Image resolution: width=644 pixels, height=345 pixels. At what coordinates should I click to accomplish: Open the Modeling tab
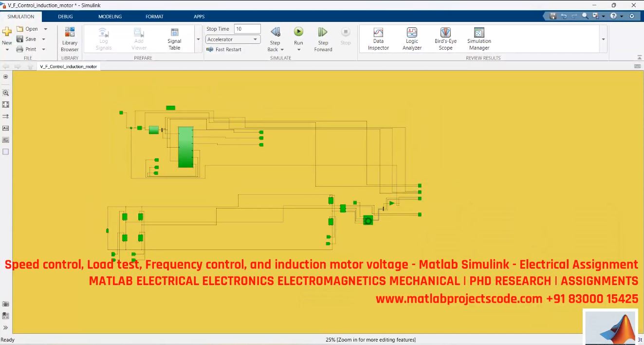[110, 17]
